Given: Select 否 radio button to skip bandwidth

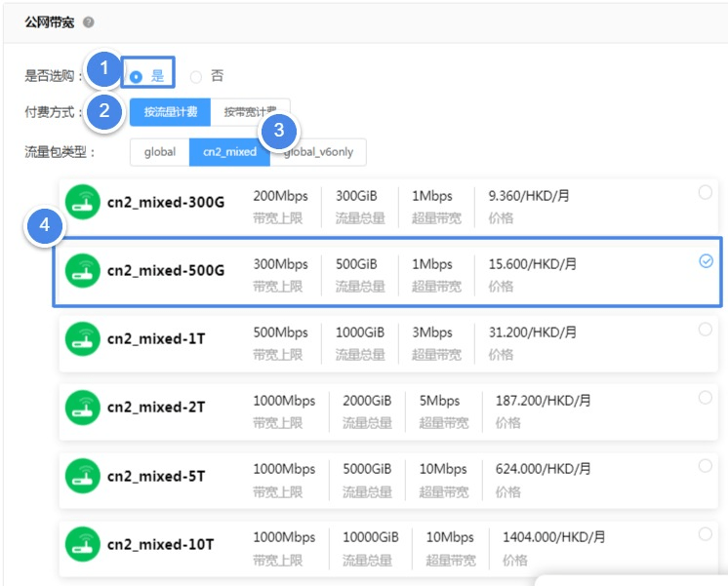Looking at the screenshot, I should click(196, 76).
